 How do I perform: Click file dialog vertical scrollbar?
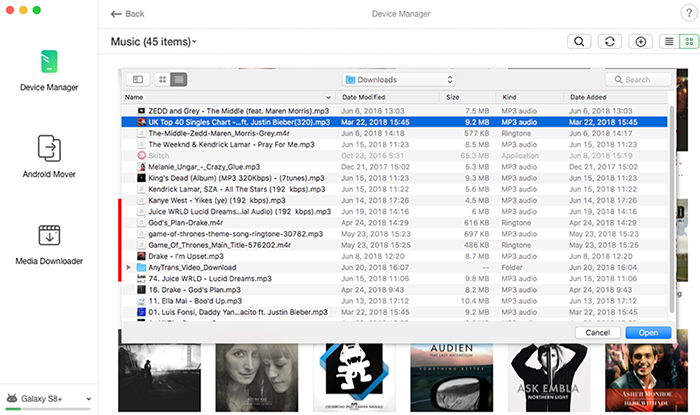(671, 210)
